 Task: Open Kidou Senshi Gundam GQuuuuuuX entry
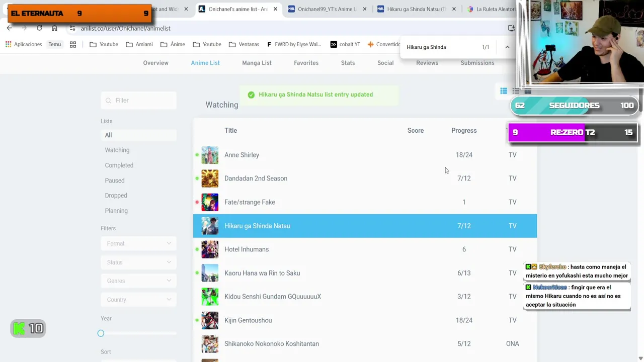(273, 297)
